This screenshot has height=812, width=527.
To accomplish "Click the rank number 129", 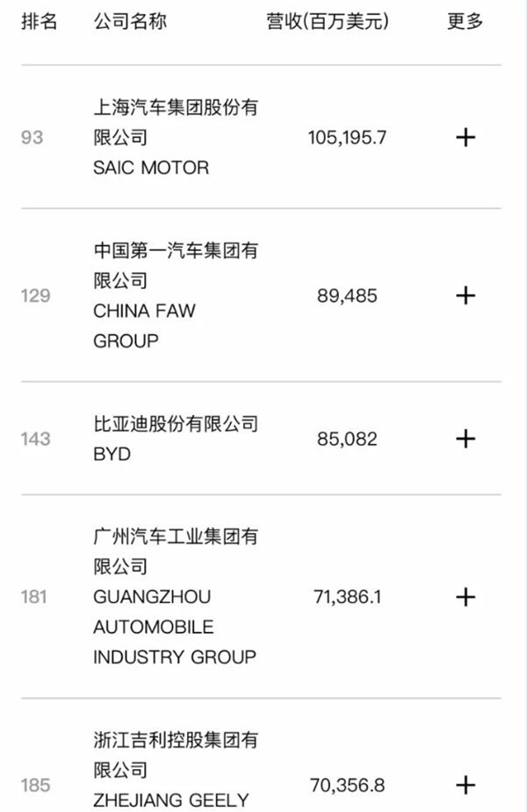I will 35,296.
